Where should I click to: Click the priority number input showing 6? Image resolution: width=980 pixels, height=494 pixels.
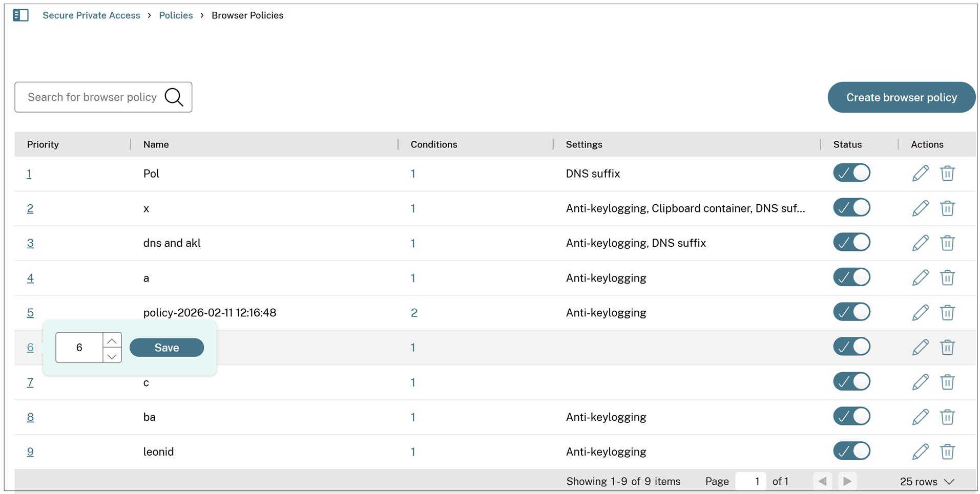pyautogui.click(x=79, y=348)
